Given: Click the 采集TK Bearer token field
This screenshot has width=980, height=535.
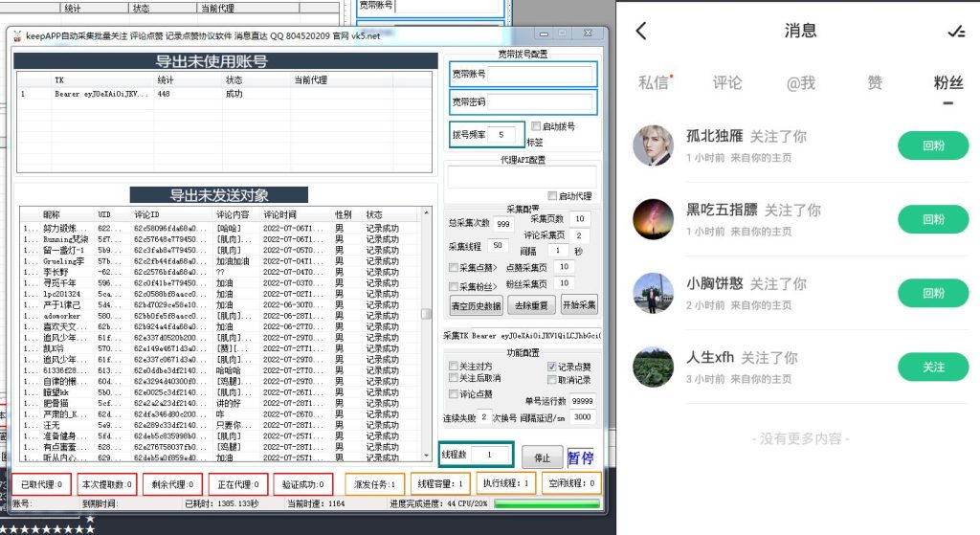Looking at the screenshot, I should pyautogui.click(x=536, y=336).
